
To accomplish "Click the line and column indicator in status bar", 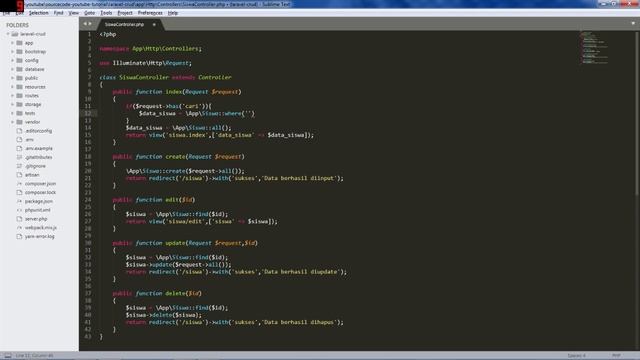I will pyautogui.click(x=34, y=356).
